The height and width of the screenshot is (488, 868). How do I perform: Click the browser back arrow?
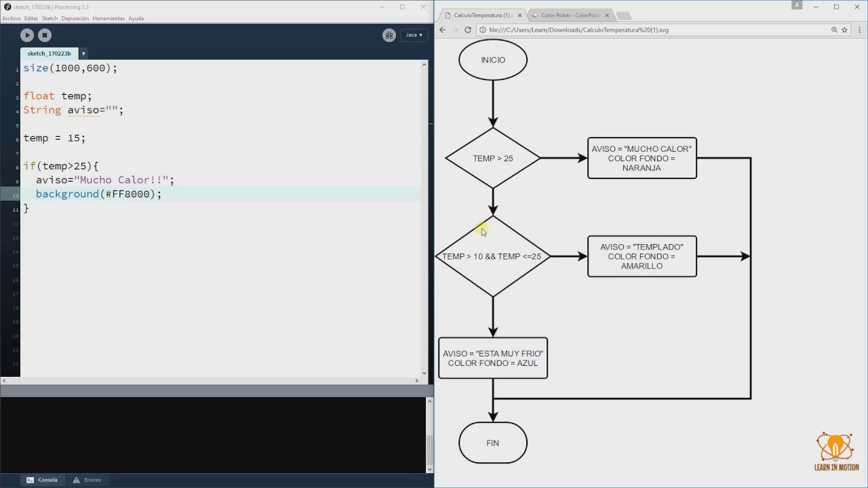pos(443,30)
